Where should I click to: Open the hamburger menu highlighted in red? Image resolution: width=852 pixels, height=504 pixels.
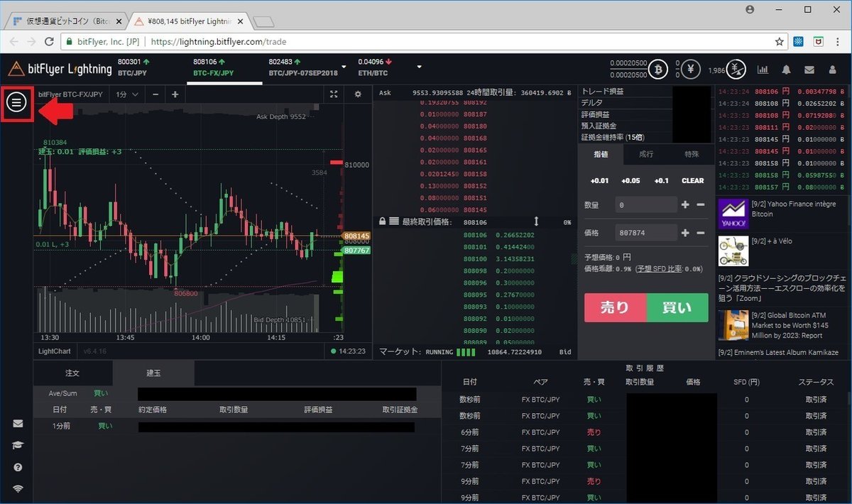17,103
